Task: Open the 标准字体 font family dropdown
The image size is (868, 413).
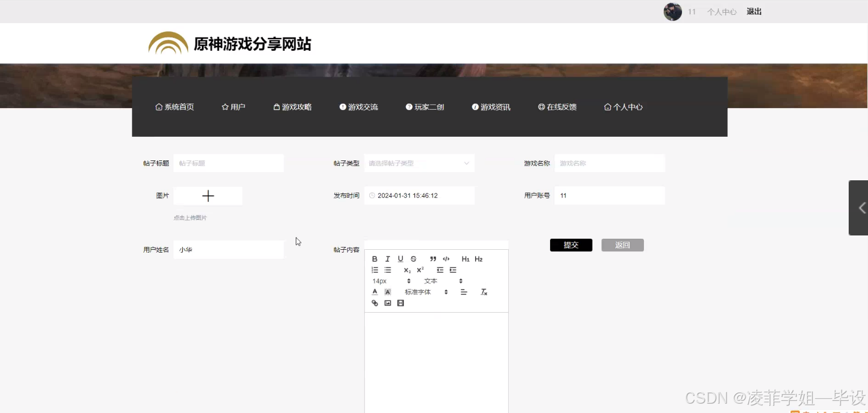Action: click(x=426, y=292)
